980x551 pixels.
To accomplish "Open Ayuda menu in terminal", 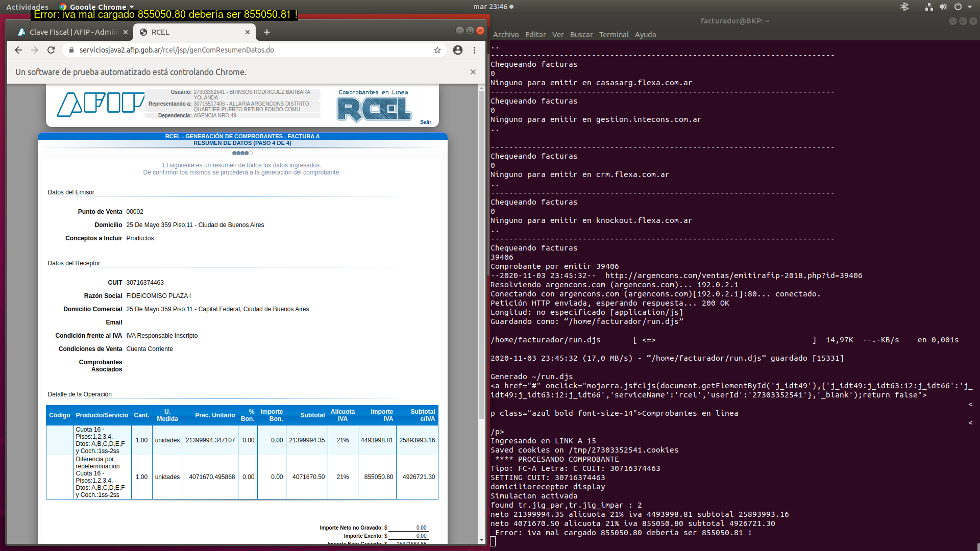I will (645, 35).
